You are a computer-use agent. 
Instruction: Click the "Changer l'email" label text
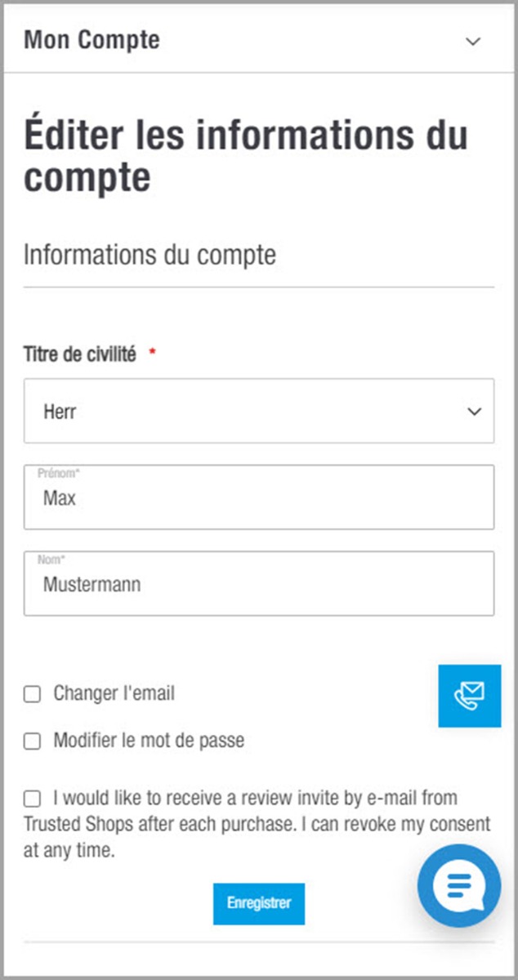point(114,694)
